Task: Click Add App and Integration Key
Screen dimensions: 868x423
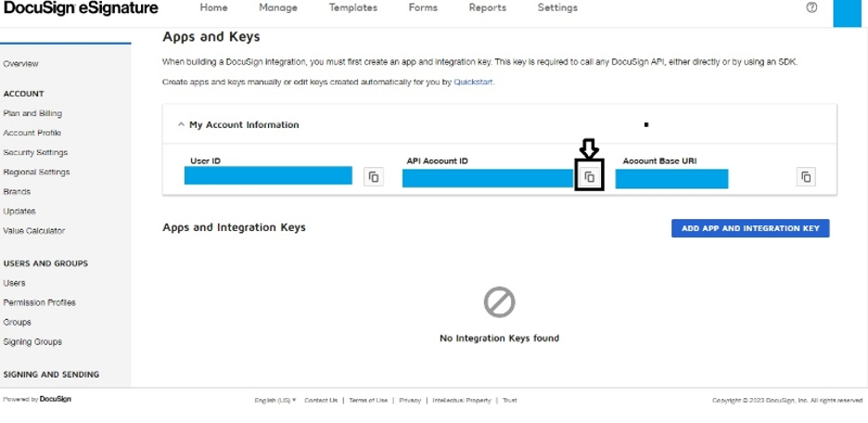Action: 750,228
